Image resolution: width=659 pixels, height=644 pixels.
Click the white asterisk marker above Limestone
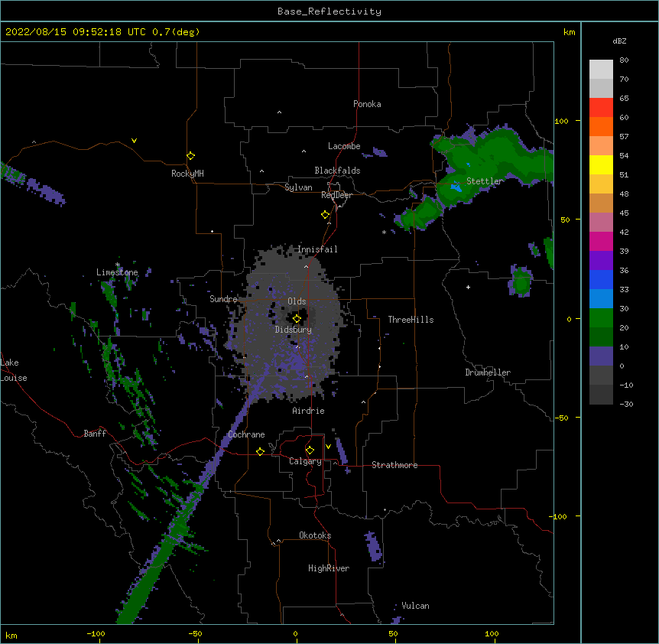(118, 265)
